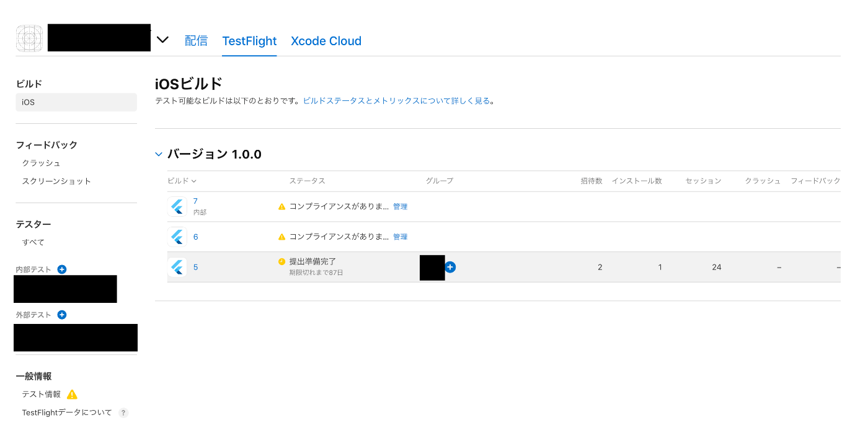Click warning icon in build 7 status

coord(282,207)
